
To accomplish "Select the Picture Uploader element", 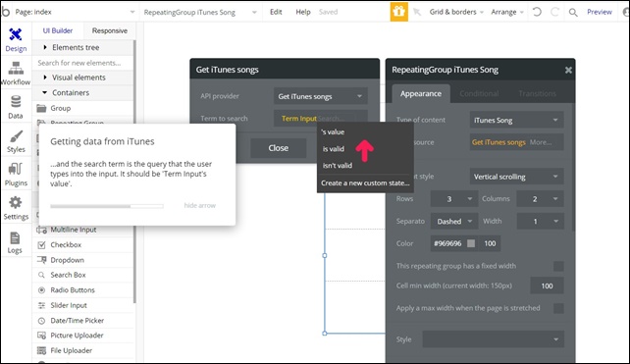I will (x=83, y=336).
